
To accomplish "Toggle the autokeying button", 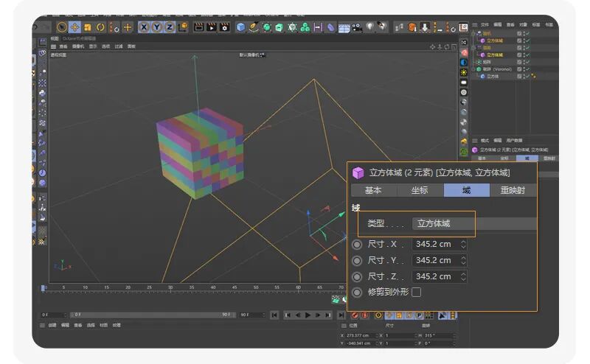I will 364,315.
